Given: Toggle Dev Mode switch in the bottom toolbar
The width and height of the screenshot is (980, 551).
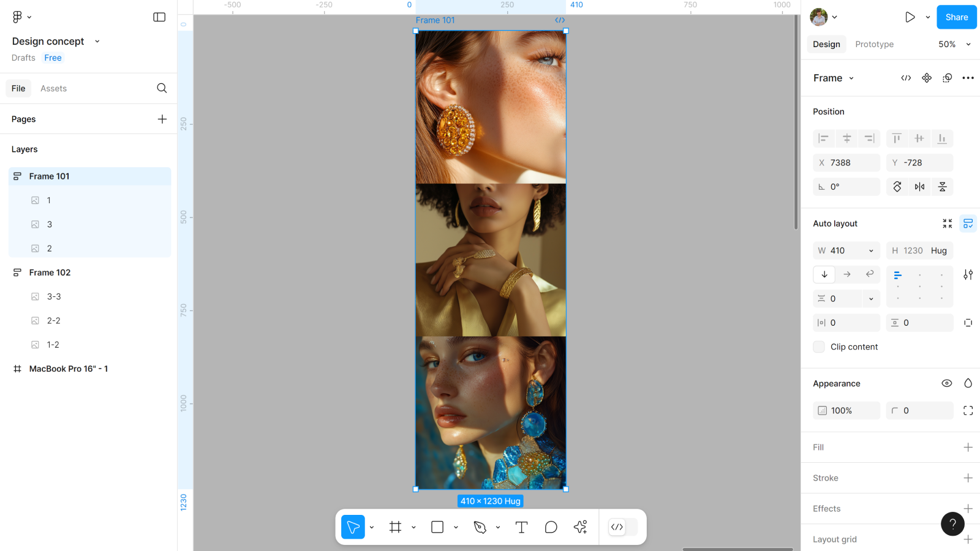Looking at the screenshot, I should click(x=622, y=527).
